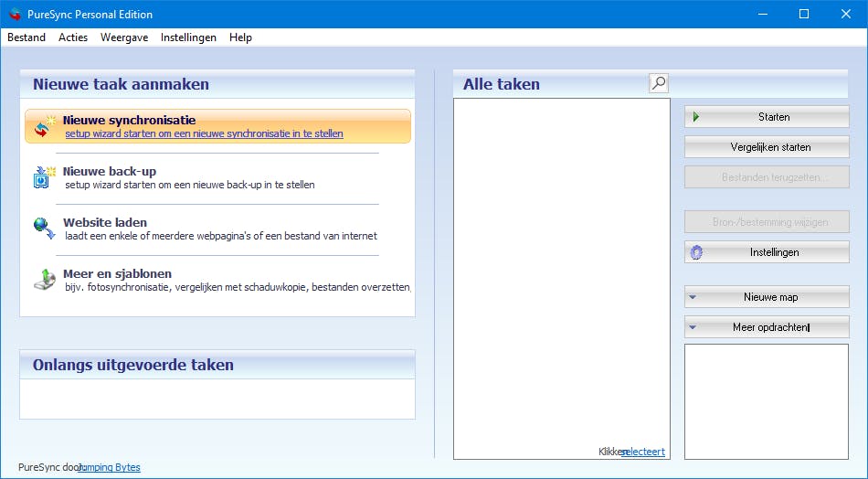Click the gear icon on Instellingen button
The image size is (868, 479).
pos(696,252)
